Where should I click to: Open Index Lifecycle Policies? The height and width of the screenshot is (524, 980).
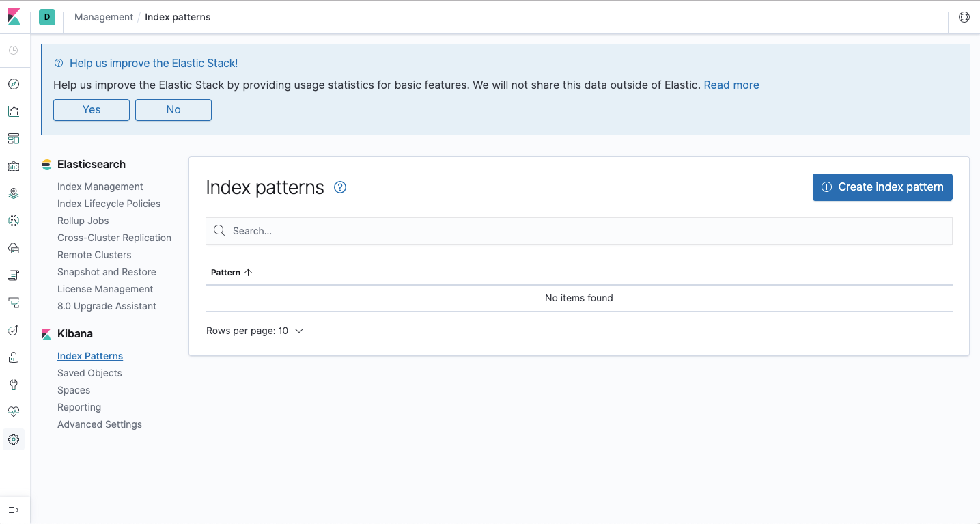pos(109,204)
